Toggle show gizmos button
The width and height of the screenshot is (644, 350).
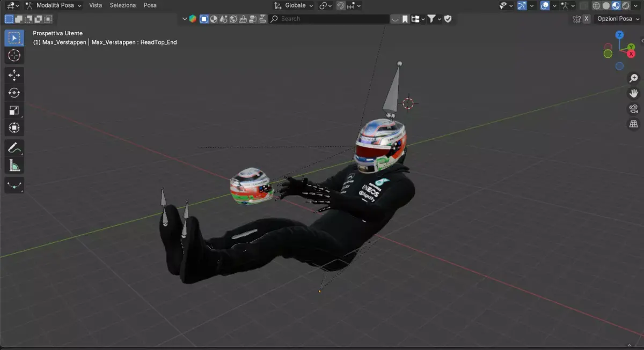[x=522, y=5]
